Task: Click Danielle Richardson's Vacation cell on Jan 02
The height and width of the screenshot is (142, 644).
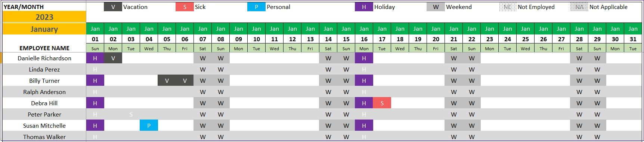Action: pos(113,58)
